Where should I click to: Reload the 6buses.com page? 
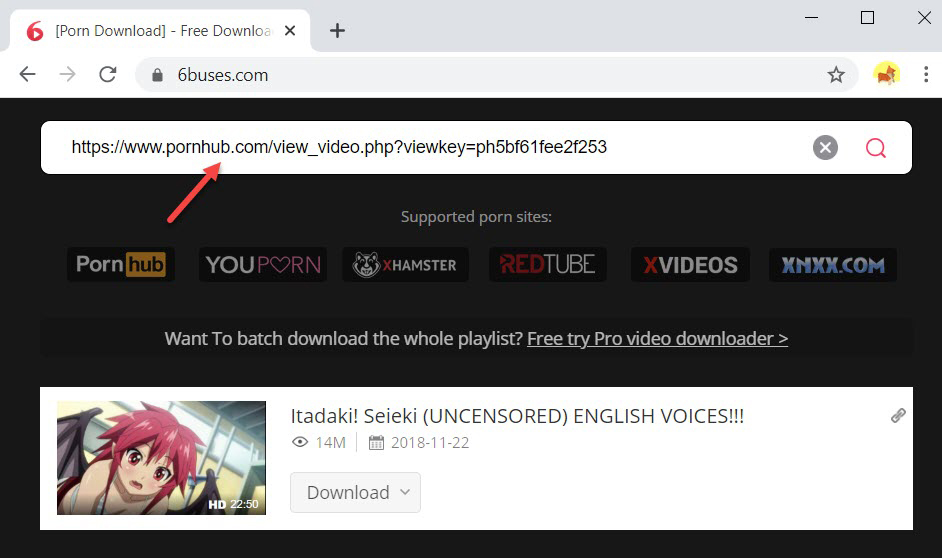108,74
